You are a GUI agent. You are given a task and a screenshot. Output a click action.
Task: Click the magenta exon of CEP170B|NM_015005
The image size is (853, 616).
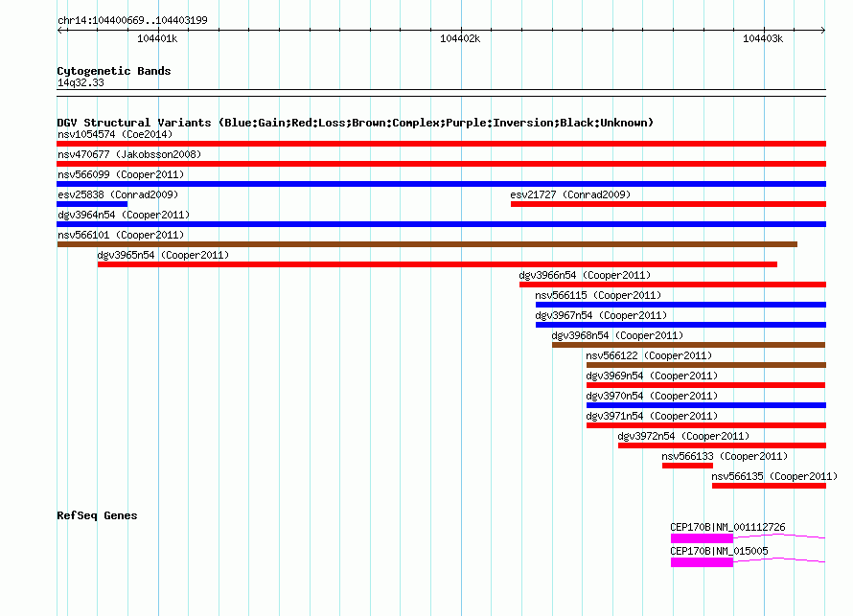tap(702, 562)
